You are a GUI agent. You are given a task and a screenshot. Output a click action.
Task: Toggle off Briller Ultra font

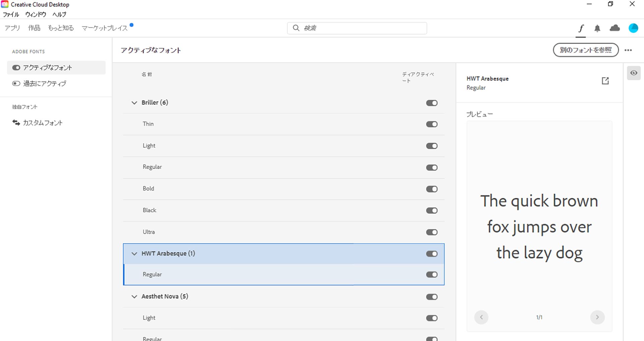(432, 232)
